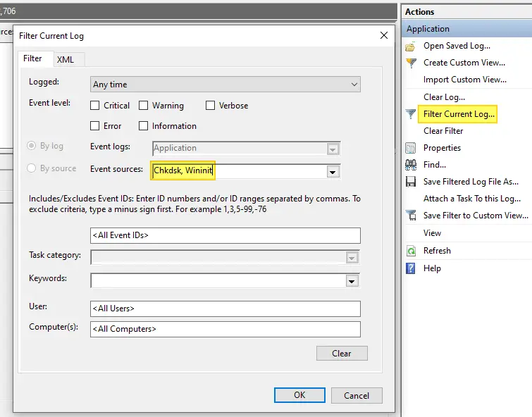Click the Open Saved Log folder icon
532x417 pixels.
pos(411,46)
